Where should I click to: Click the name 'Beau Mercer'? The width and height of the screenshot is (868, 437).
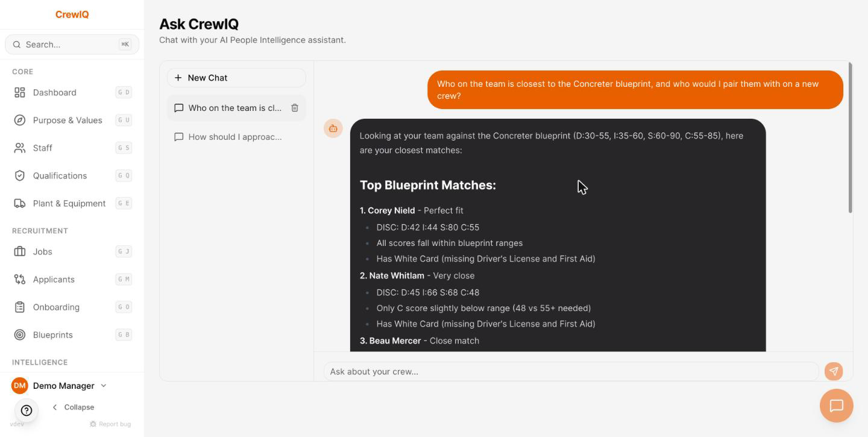pyautogui.click(x=395, y=341)
